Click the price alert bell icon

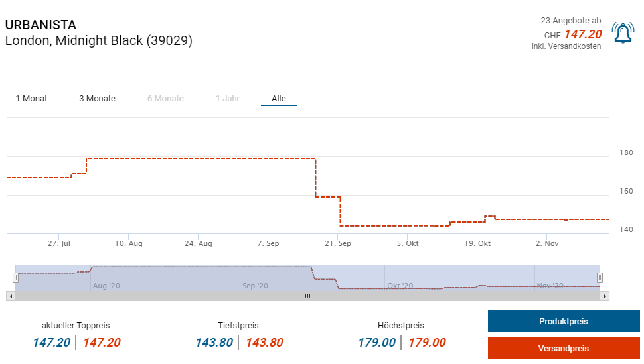click(623, 33)
